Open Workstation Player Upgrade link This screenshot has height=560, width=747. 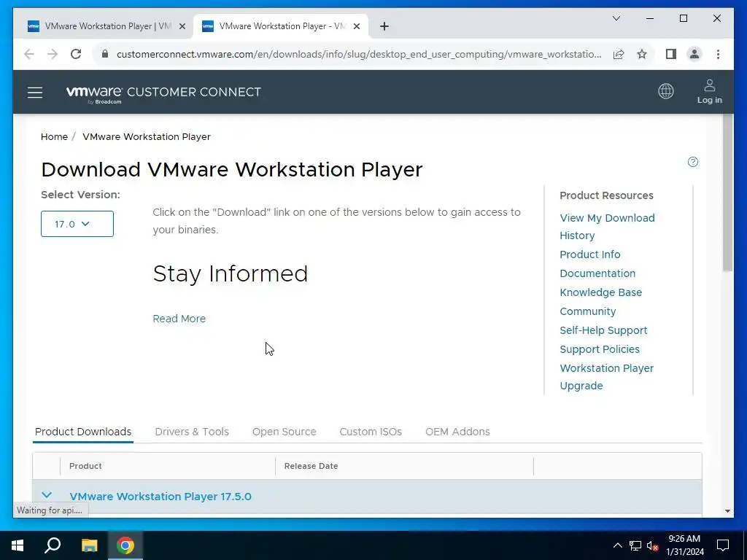(x=606, y=377)
